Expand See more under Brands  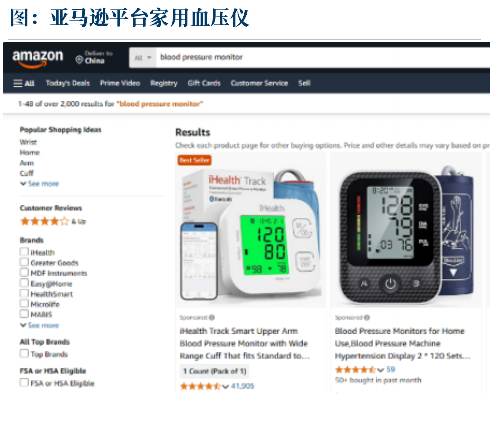click(40, 325)
